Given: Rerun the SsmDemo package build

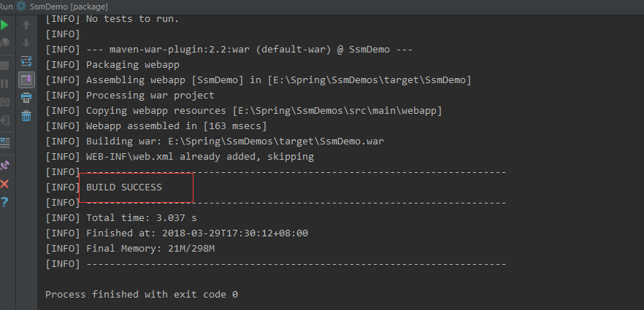Looking at the screenshot, I should coord(4,25).
